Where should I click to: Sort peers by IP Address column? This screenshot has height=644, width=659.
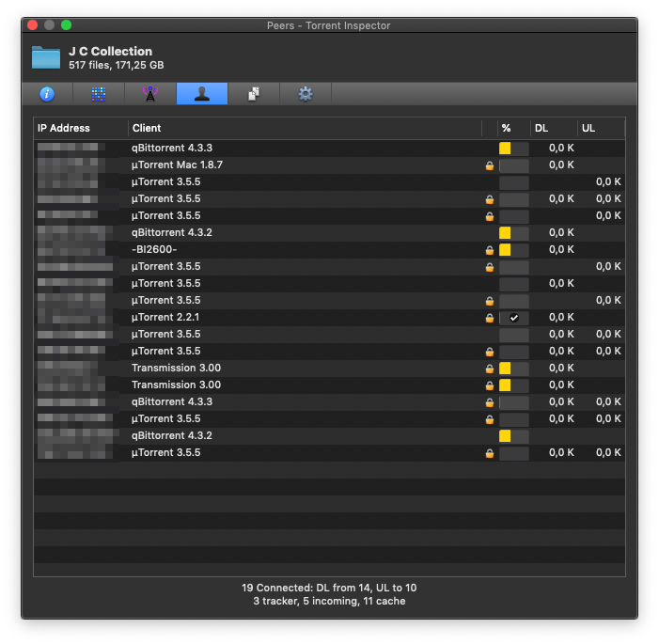pyautogui.click(x=80, y=128)
